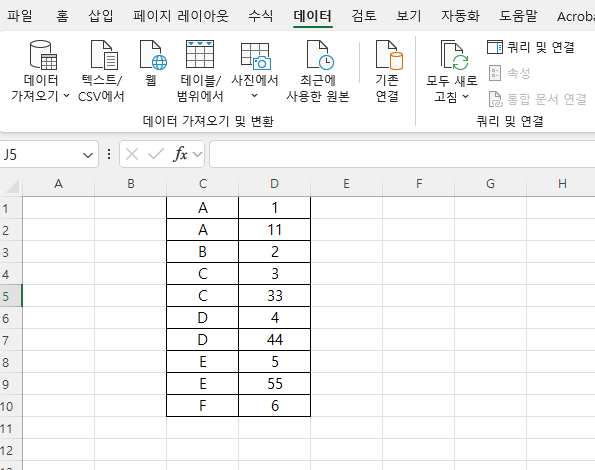Expand the 모두 새로 고침 dropdown arrow
The image size is (595, 470).
click(x=466, y=97)
